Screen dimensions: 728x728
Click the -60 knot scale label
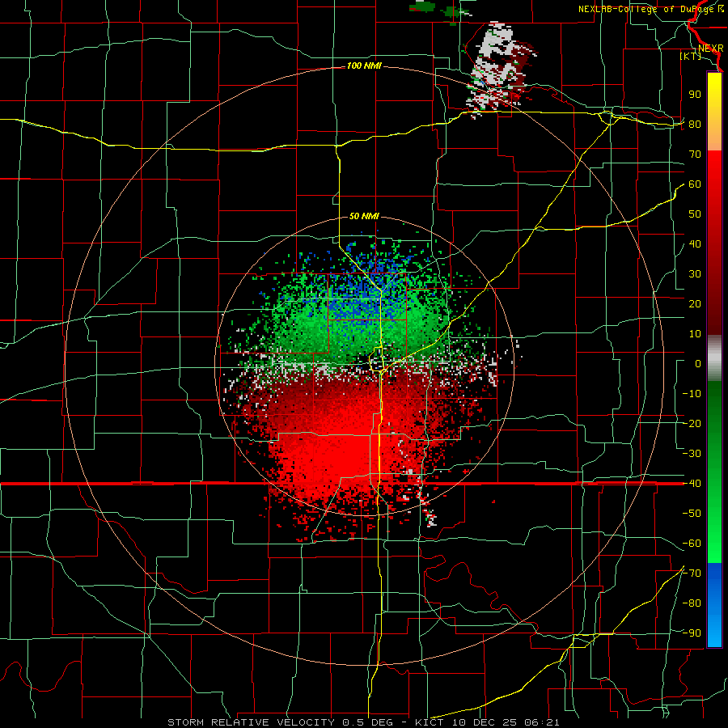pyautogui.click(x=692, y=544)
